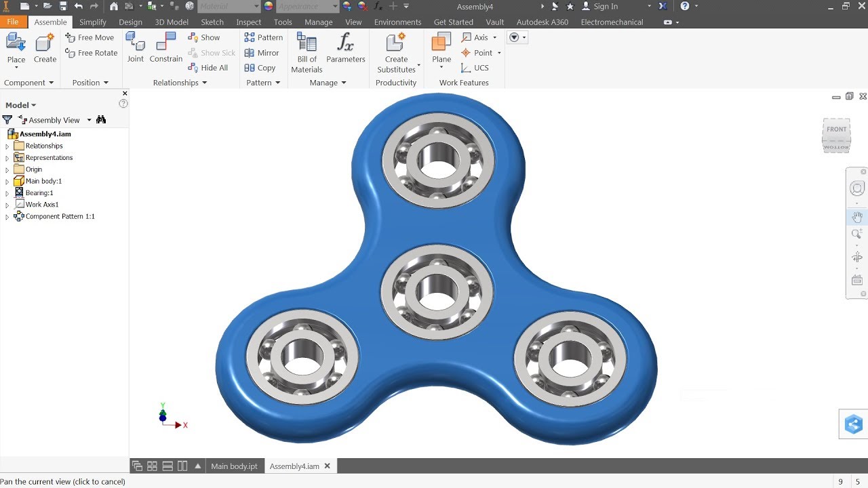Viewport: 868px width, 488px height.
Task: Activate the Joint tool
Action: 136,47
